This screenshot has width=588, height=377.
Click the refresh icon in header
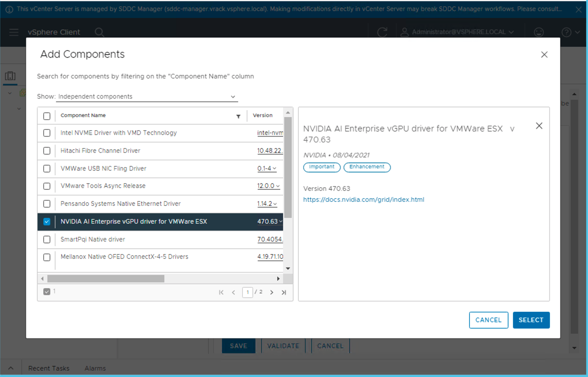click(382, 32)
